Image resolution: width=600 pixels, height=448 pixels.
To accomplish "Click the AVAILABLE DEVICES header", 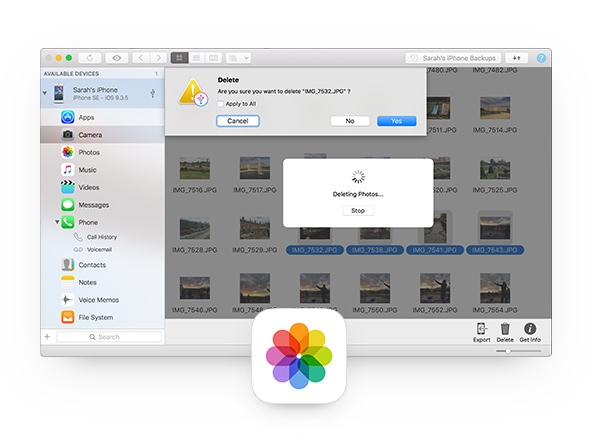I will point(71,73).
